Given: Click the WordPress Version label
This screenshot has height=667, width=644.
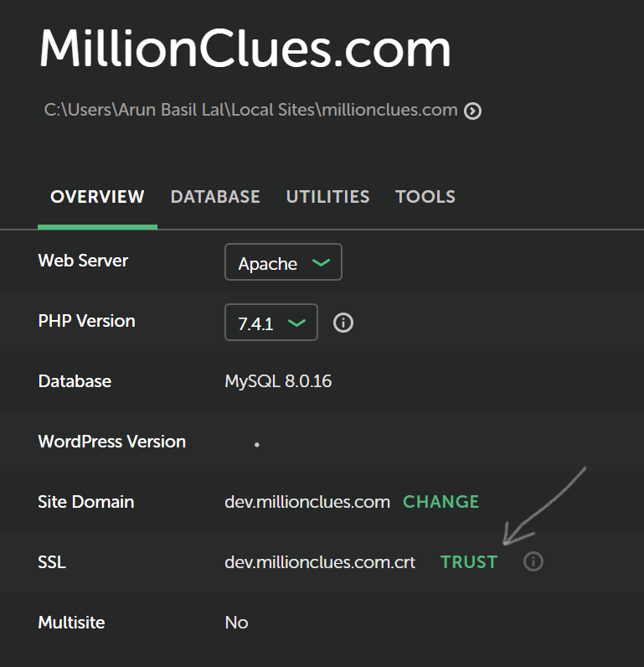Looking at the screenshot, I should pos(111,442).
